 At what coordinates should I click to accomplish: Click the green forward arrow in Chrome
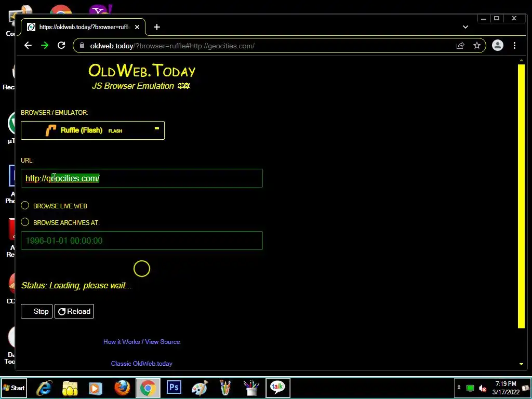(45, 46)
